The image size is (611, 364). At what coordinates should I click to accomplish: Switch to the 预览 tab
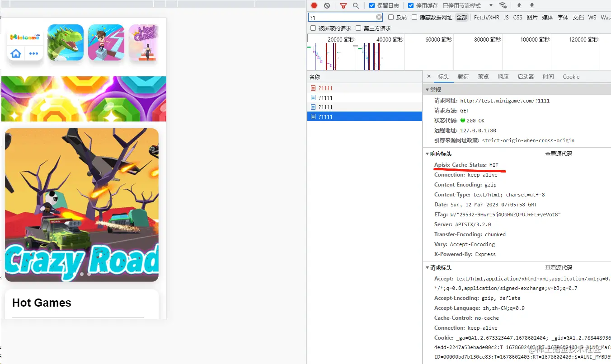pyautogui.click(x=483, y=76)
